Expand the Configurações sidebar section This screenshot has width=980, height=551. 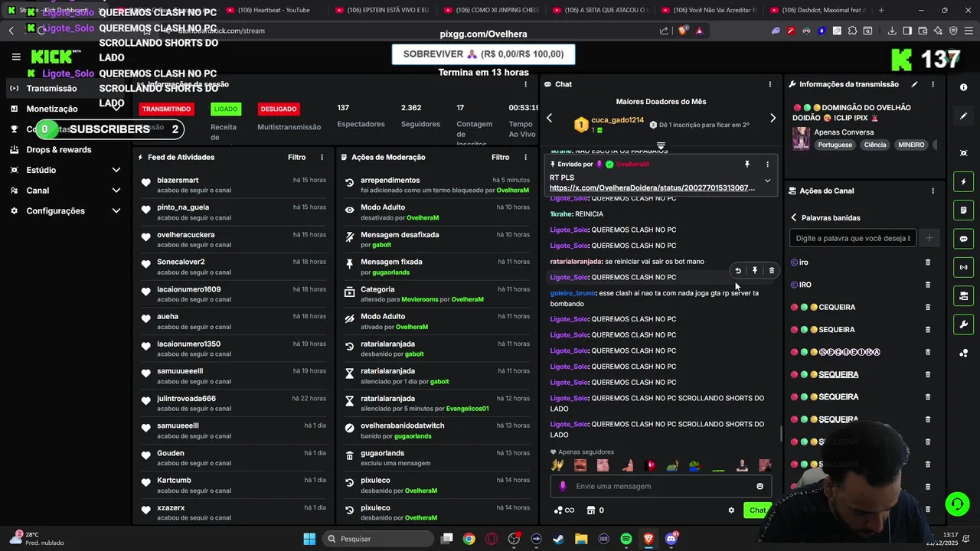pyautogui.click(x=116, y=211)
